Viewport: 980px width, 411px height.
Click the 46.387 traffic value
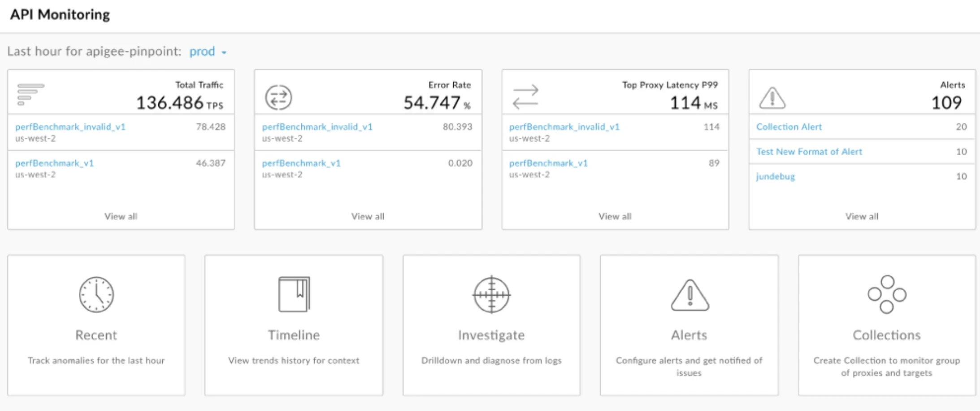click(211, 163)
